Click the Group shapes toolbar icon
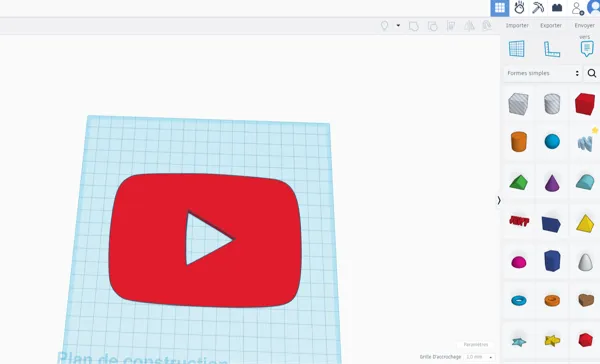 pos(414,26)
